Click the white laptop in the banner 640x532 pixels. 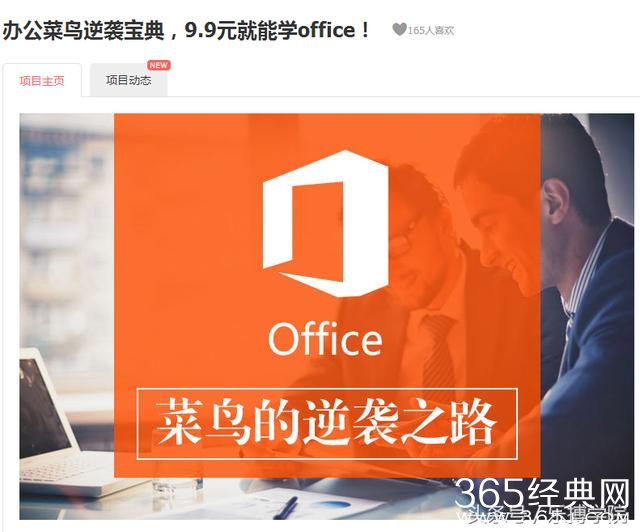pyautogui.click(x=65, y=421)
